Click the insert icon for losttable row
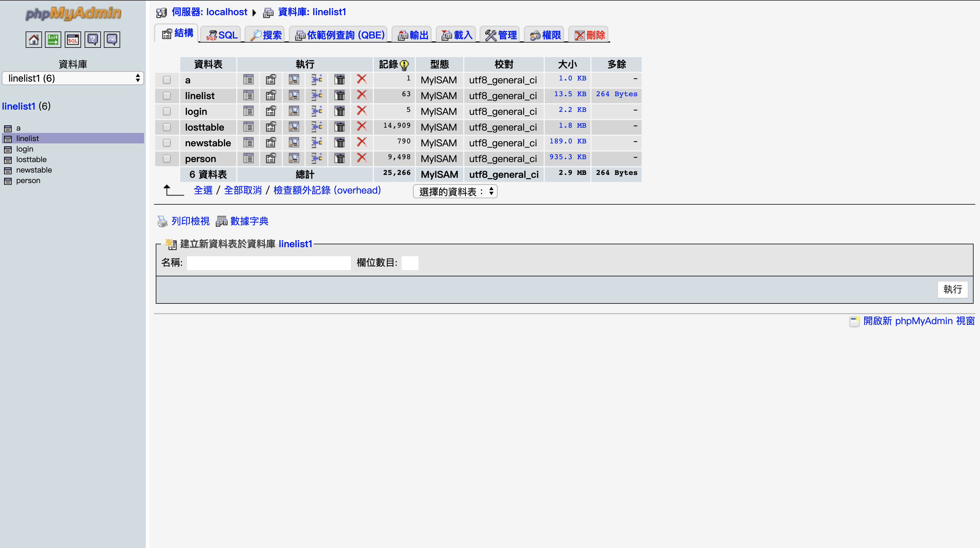This screenshot has height=548, width=980. pyautogui.click(x=316, y=127)
